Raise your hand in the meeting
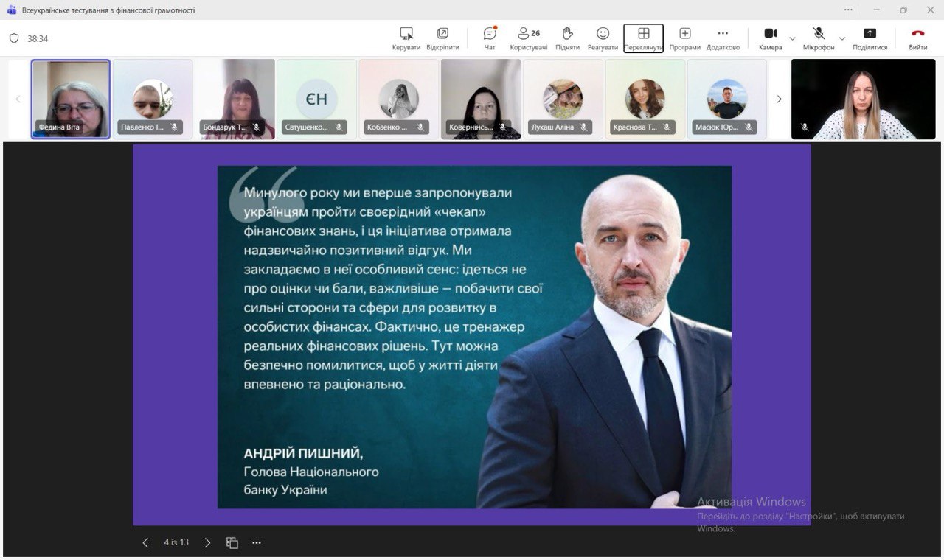The width and height of the screenshot is (944, 560). (567, 38)
